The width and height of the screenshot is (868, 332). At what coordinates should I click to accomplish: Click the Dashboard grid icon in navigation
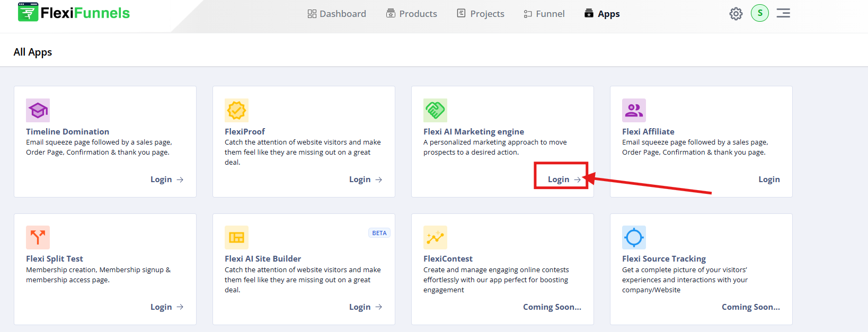click(312, 14)
